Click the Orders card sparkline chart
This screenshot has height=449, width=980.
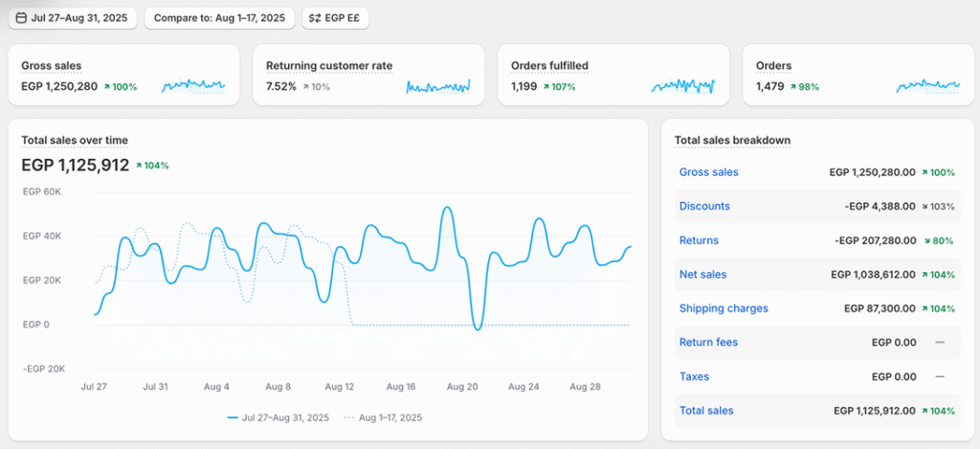[927, 86]
